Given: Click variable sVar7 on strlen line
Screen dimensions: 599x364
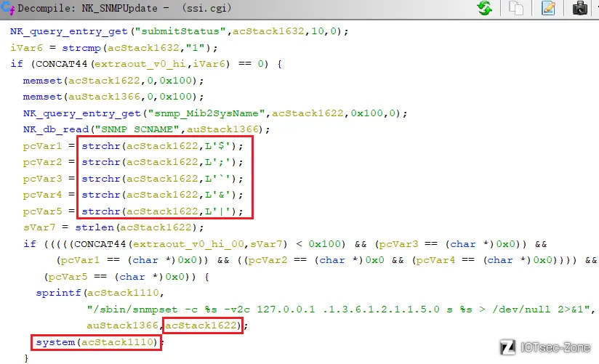Looking at the screenshot, I should coord(39,227).
